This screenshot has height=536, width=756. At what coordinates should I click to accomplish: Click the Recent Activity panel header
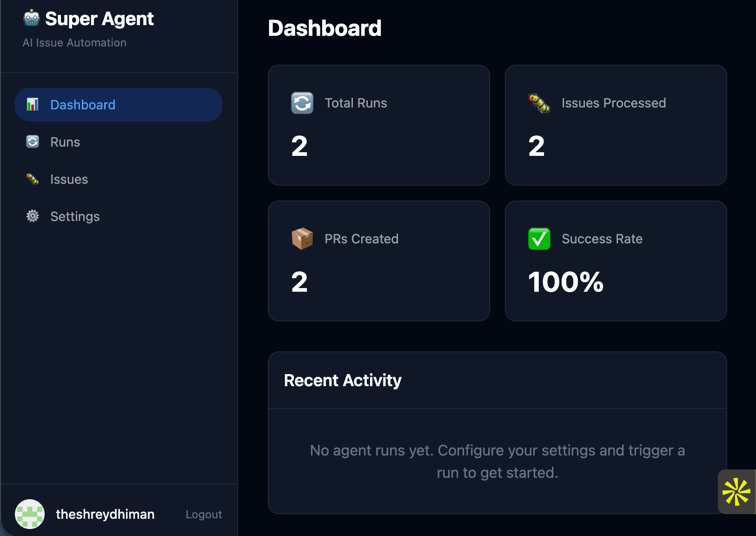[x=343, y=380]
